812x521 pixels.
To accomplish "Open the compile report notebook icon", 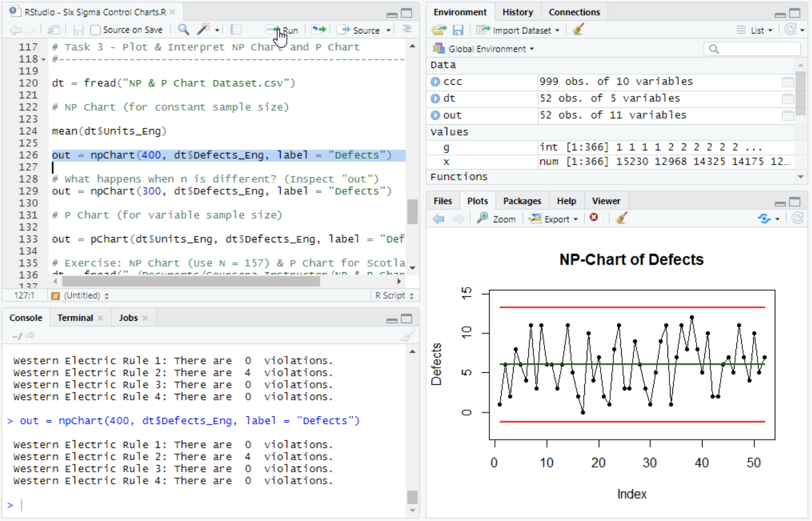I will click(x=236, y=30).
